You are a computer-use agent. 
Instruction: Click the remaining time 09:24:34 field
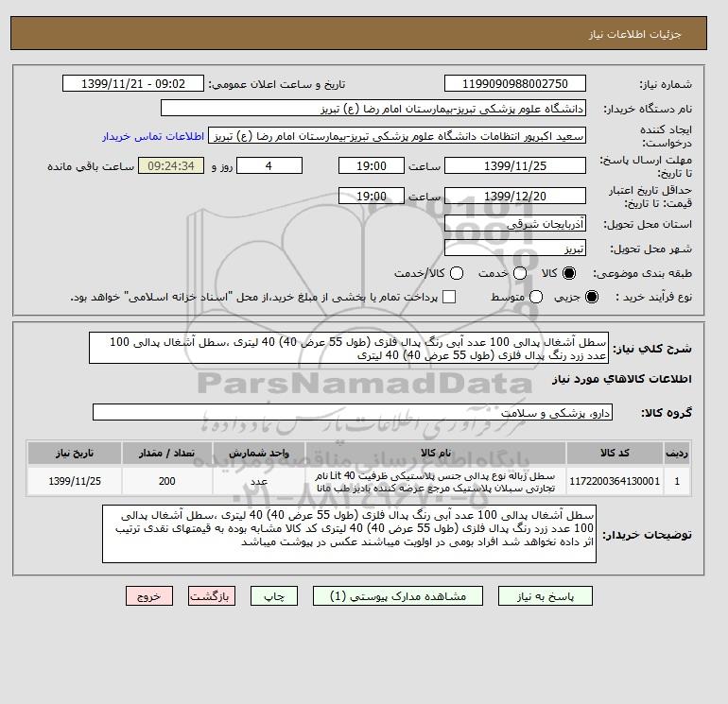tap(171, 165)
